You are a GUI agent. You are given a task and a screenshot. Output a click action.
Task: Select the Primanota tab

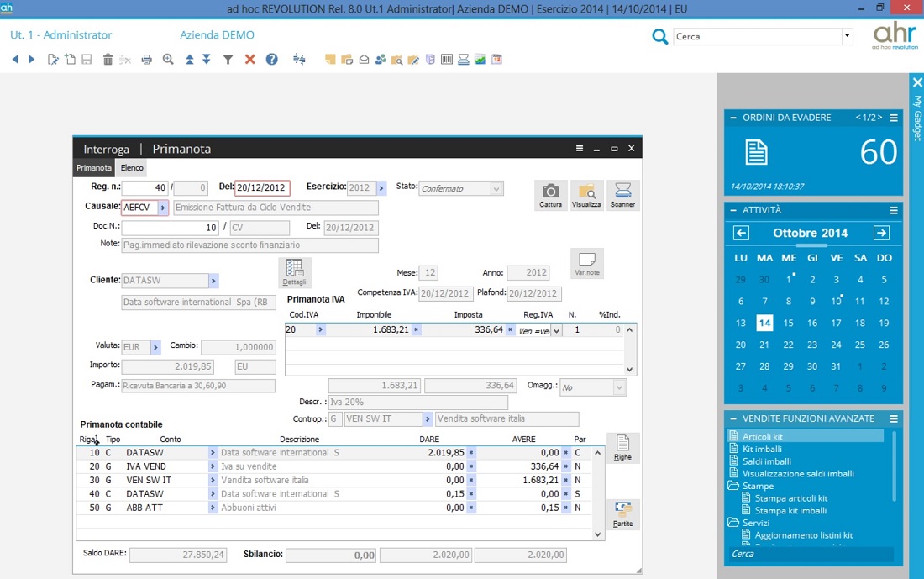point(93,168)
